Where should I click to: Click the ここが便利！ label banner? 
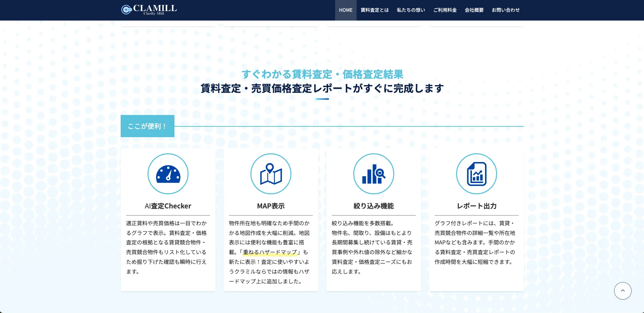pos(147,126)
